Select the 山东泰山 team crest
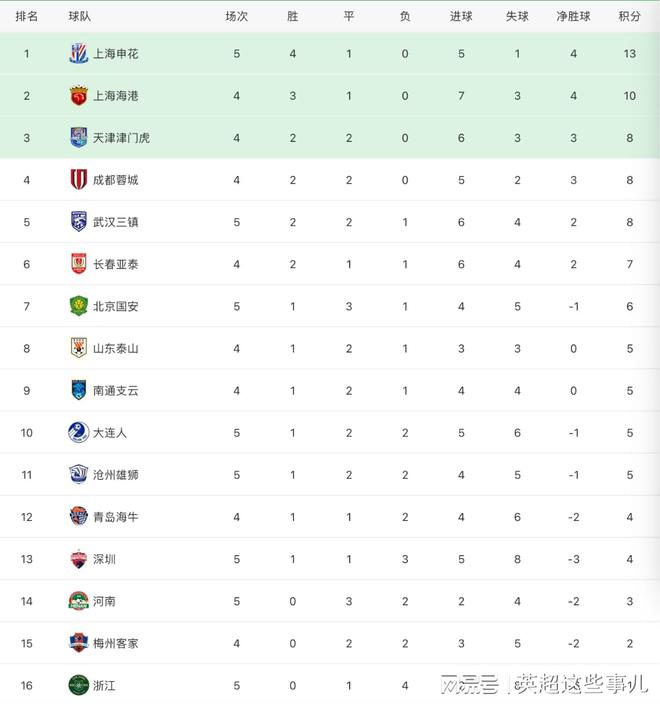This screenshot has height=704, width=660. click(79, 348)
